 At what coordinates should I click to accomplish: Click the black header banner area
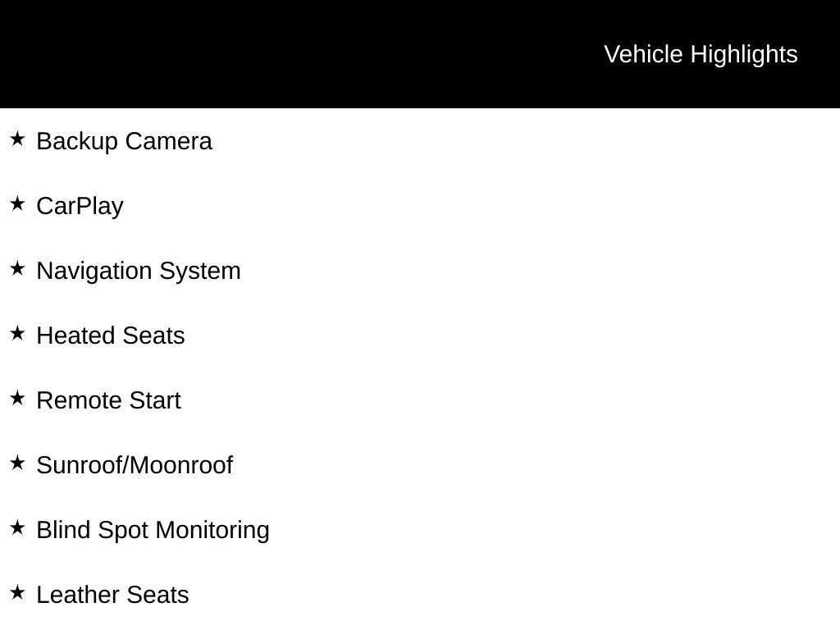(420, 54)
